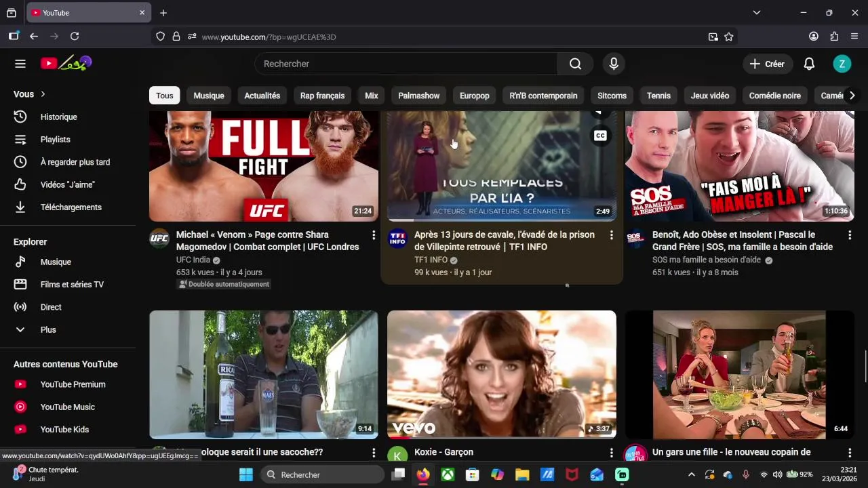Click the YouTube logo home link
This screenshot has height=488, width=868.
[x=66, y=64]
